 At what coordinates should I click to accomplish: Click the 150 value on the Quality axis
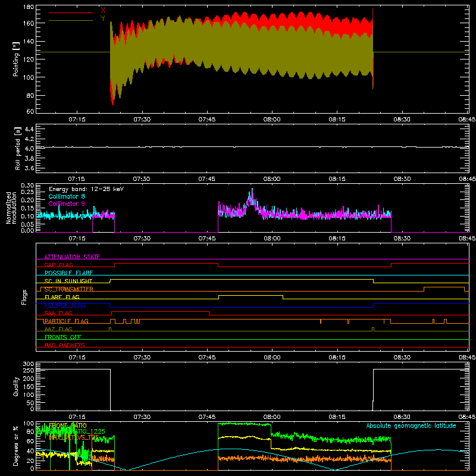tap(29, 387)
